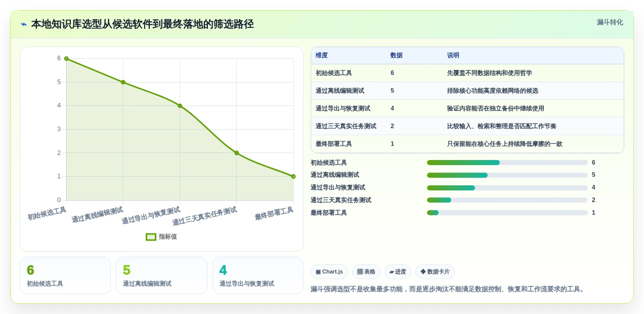
Task: Click the description 先覆盖不同数据结构和使用哲学
Action: coord(490,73)
